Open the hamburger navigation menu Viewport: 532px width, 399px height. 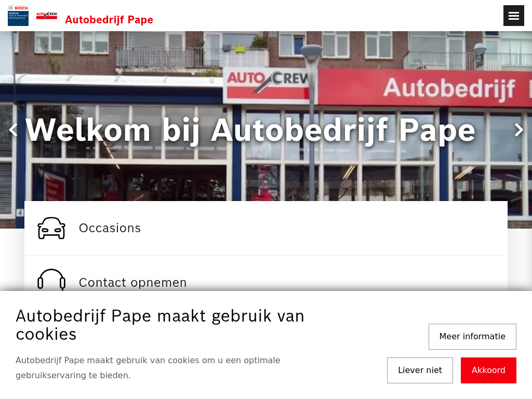513,16
